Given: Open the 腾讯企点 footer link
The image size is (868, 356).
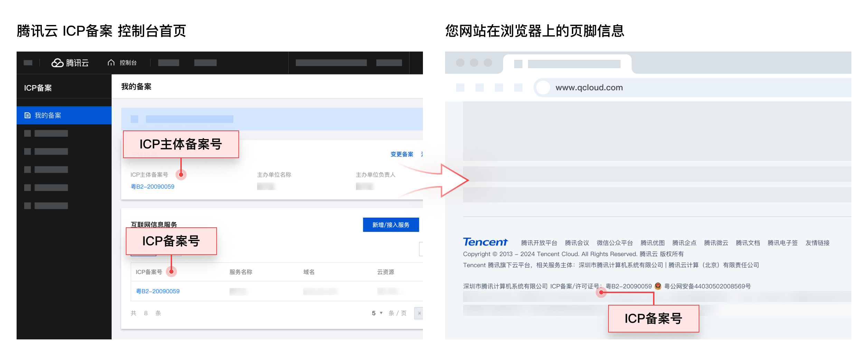Looking at the screenshot, I should pyautogui.click(x=684, y=243).
